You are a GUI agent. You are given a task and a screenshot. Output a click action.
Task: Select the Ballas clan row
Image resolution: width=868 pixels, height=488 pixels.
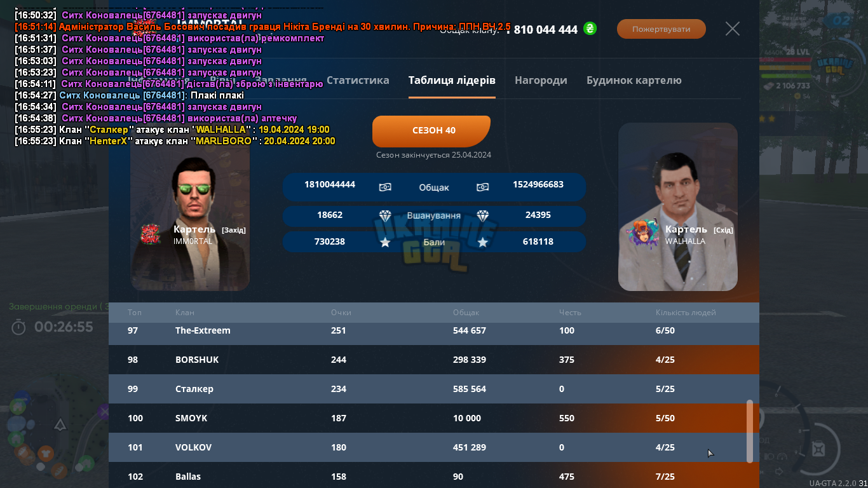(434, 475)
